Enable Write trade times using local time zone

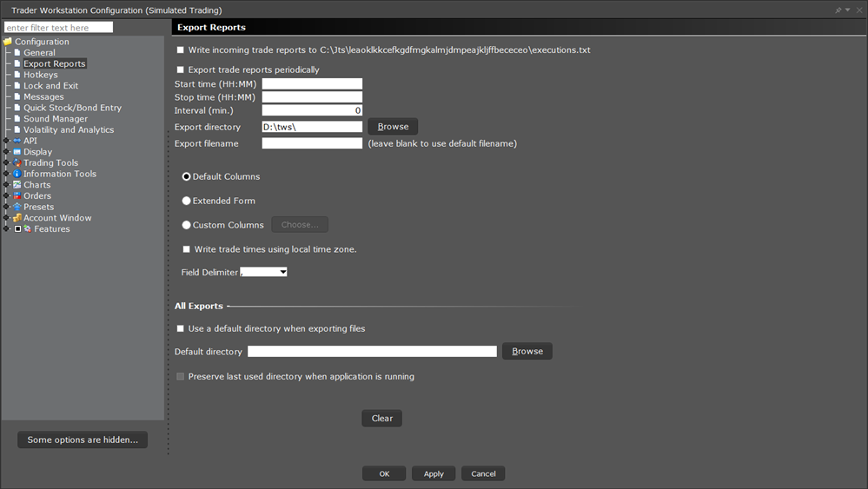tap(187, 249)
